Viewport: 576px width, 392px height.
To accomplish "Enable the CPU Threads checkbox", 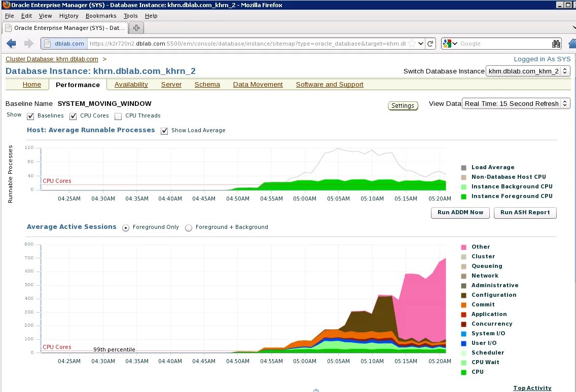I will click(118, 116).
